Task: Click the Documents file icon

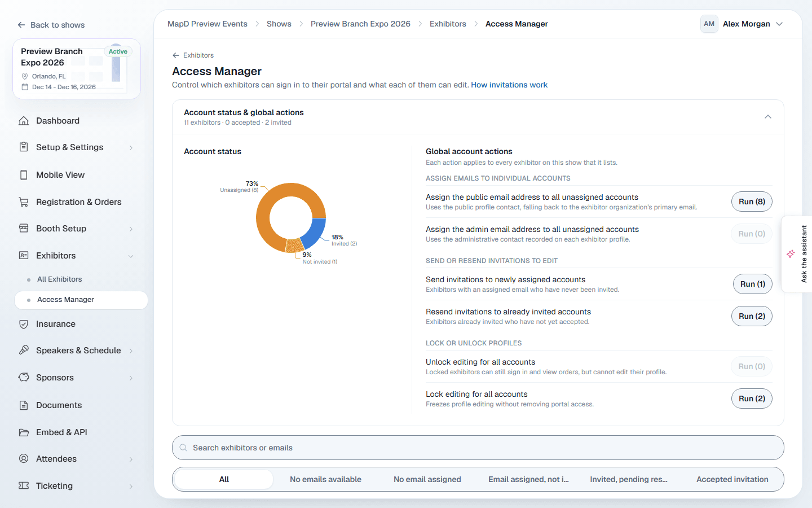Action: tap(24, 405)
